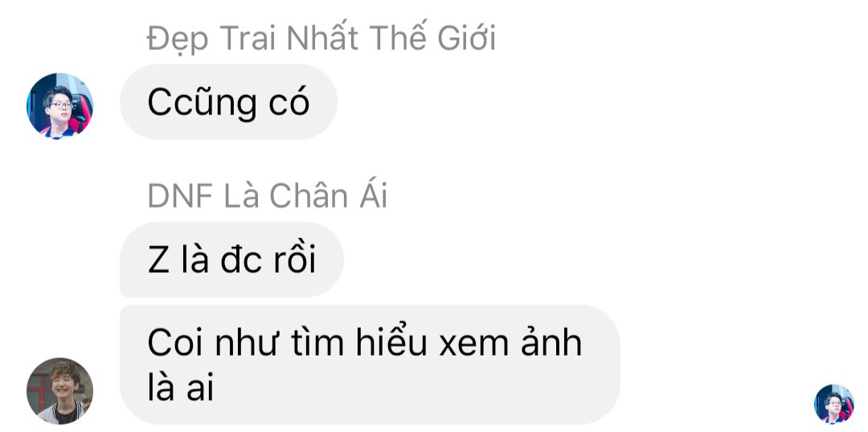Click the letter "Z" in the second message

point(158,262)
